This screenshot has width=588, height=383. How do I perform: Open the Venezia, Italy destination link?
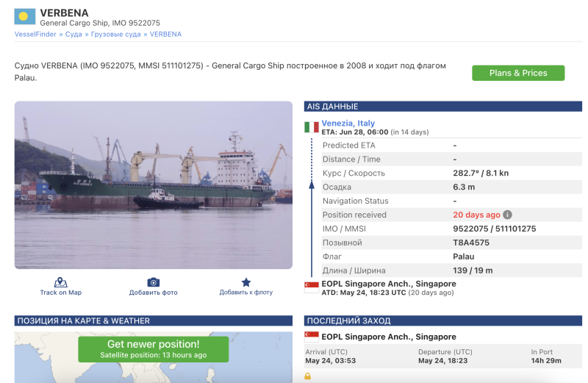pos(348,123)
